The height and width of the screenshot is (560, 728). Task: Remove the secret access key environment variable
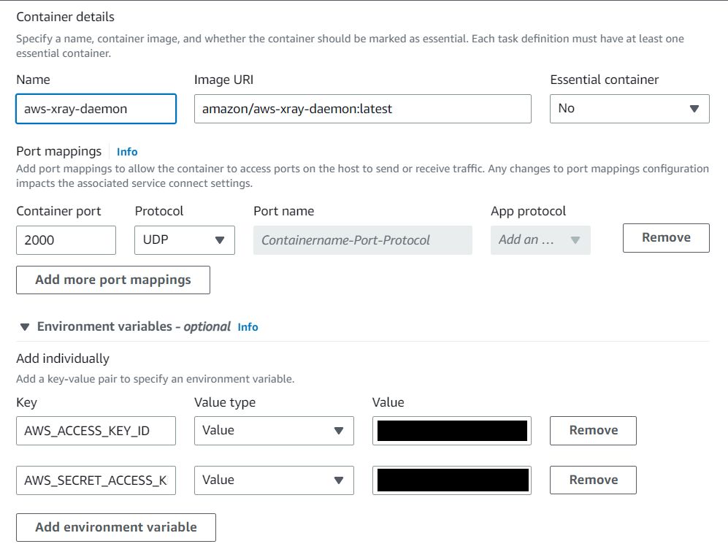pyautogui.click(x=593, y=480)
